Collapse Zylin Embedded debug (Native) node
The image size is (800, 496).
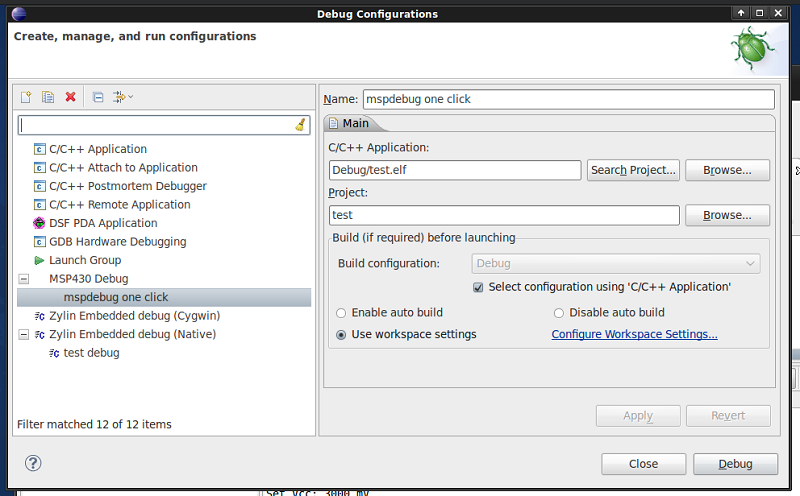[23, 334]
